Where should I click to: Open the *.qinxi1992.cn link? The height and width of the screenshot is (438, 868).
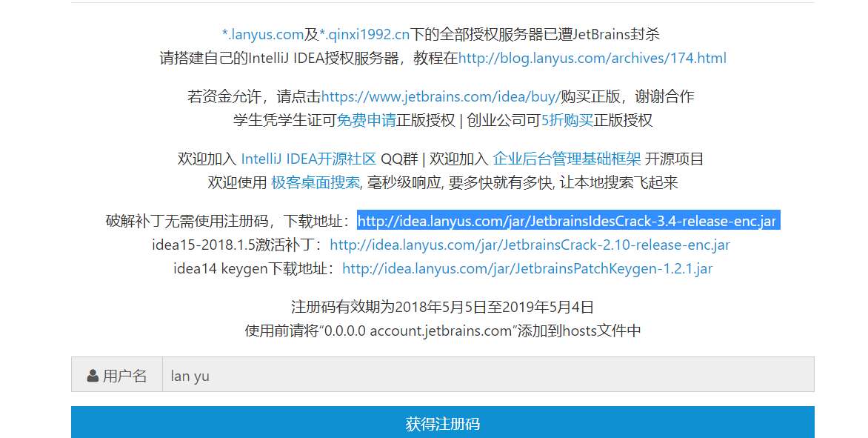coord(365,34)
